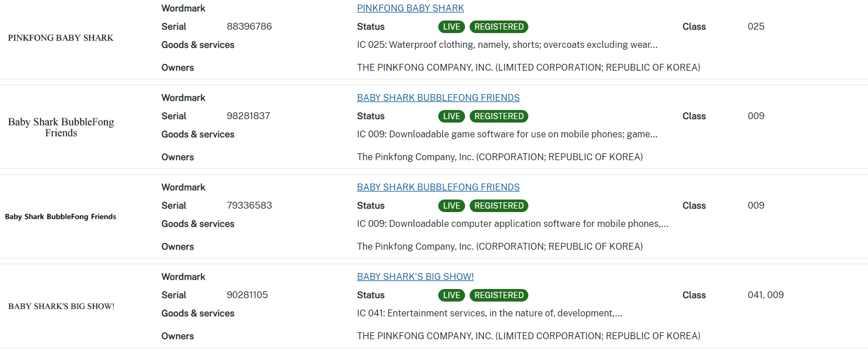The image size is (868, 350).
Task: Click the LIVE badge for BABY SHARK'S BIG SHOW!
Action: [451, 295]
